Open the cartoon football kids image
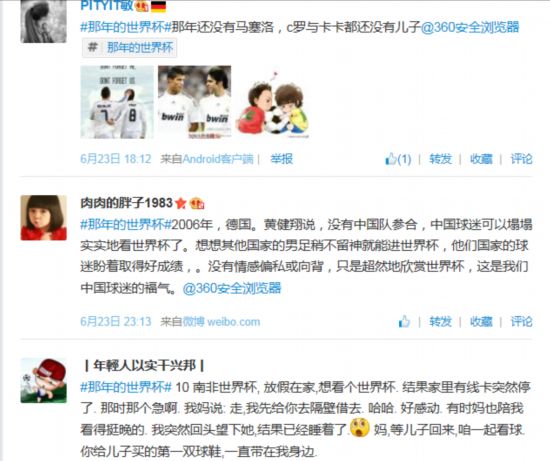550x461 pixels. tap(273, 104)
